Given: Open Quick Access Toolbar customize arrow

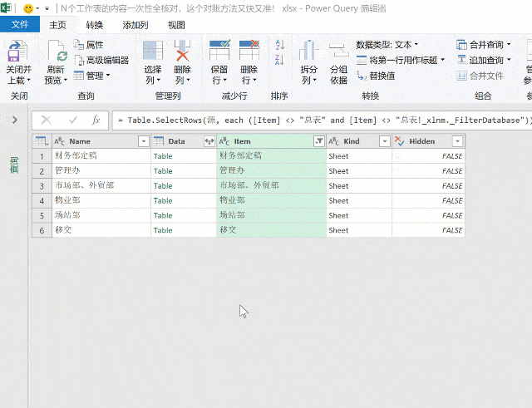Looking at the screenshot, I should (x=47, y=8).
